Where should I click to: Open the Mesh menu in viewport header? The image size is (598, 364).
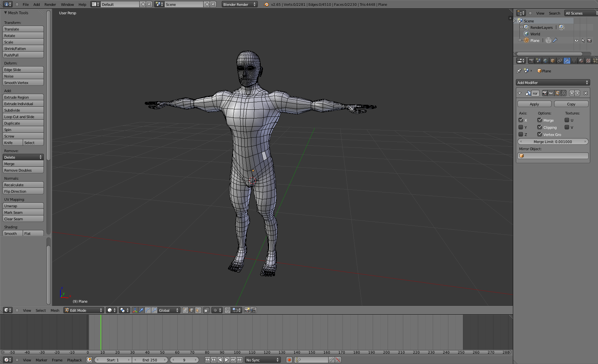click(55, 310)
